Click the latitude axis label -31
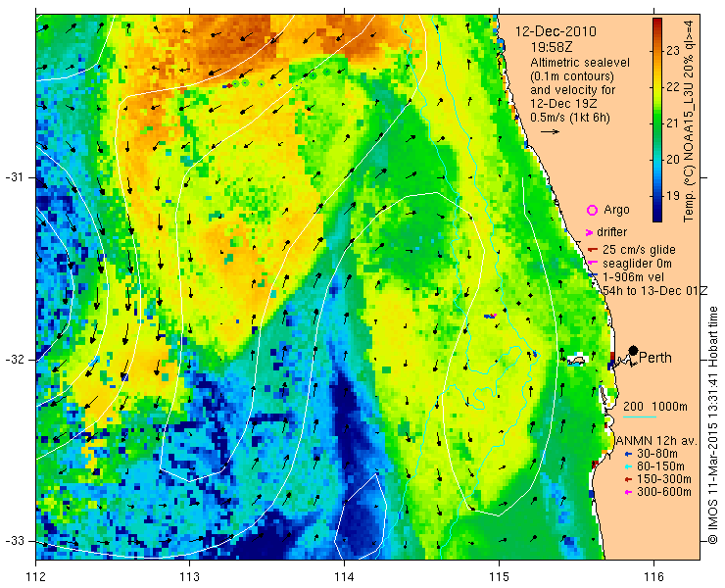This screenshot has width=725, height=588. click(x=14, y=177)
